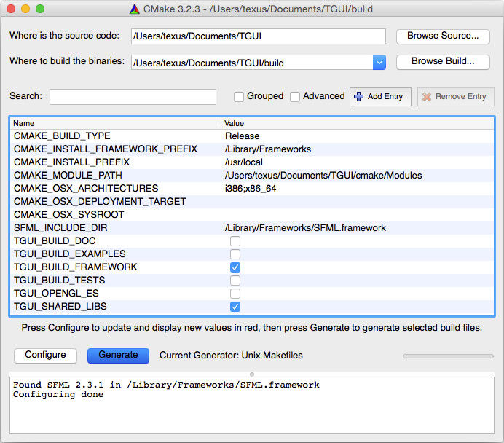Uncheck the TGUI_SHARED_LIBS option
Screen dimensions: 504x443
235,307
